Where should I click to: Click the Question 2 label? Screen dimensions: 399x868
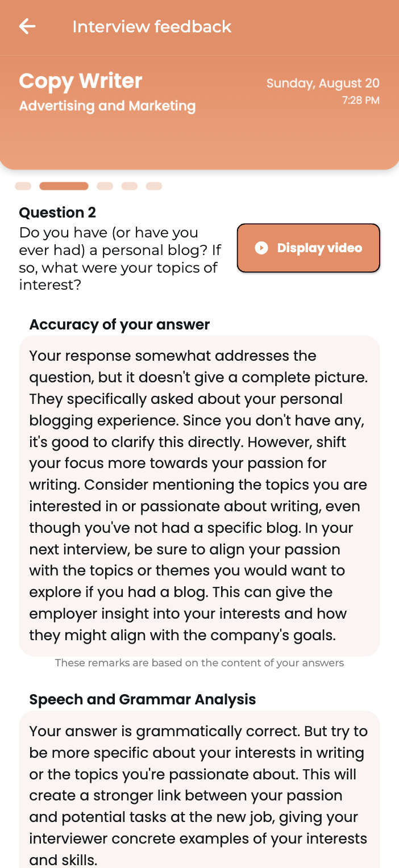point(57,212)
